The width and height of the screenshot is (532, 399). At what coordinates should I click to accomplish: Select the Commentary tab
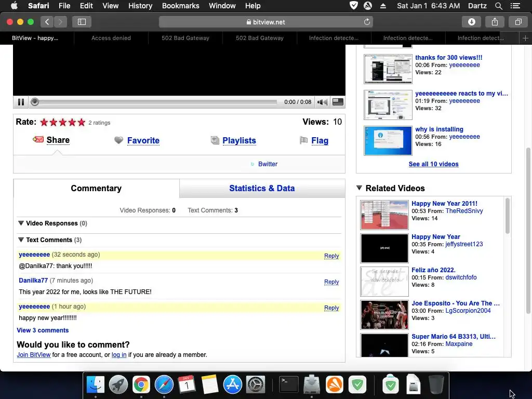coord(96,188)
